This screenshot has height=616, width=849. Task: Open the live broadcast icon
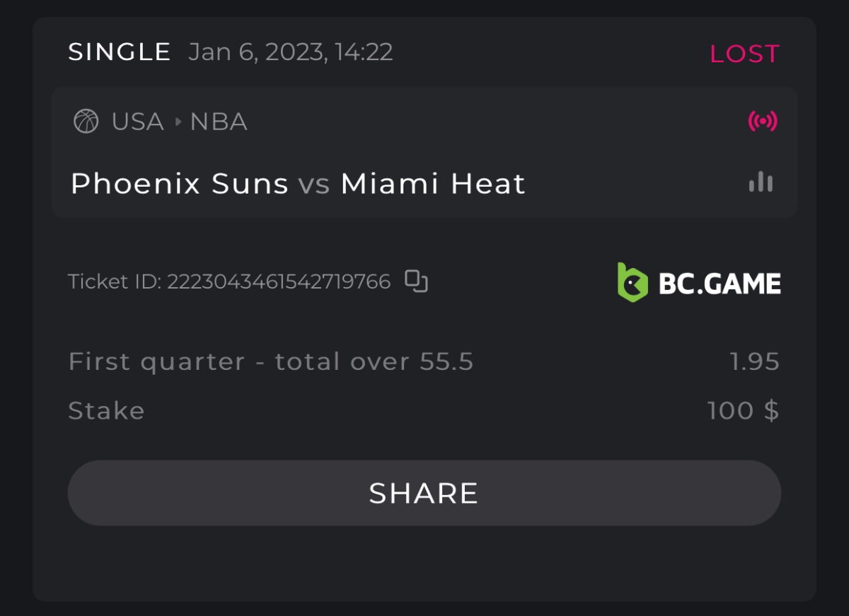(x=763, y=122)
